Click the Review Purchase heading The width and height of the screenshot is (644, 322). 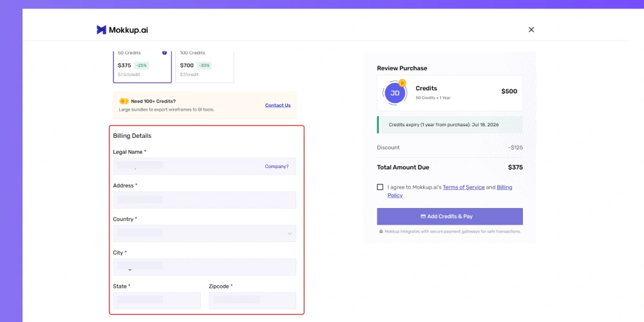coord(402,68)
